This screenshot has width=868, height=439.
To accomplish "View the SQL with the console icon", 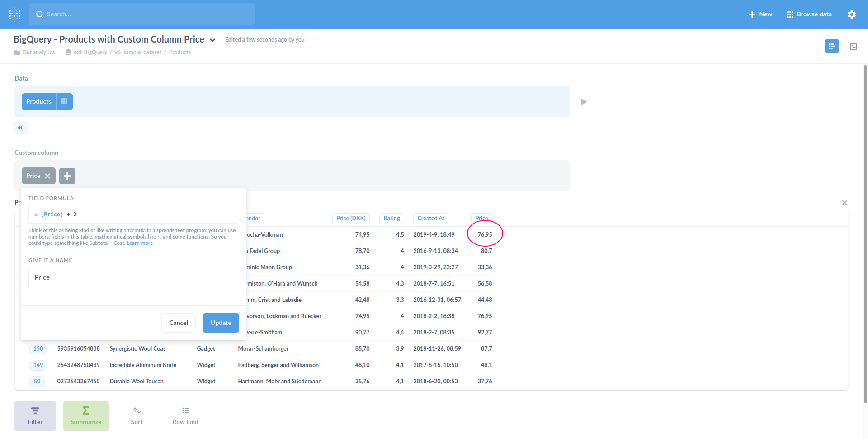I will (x=854, y=46).
